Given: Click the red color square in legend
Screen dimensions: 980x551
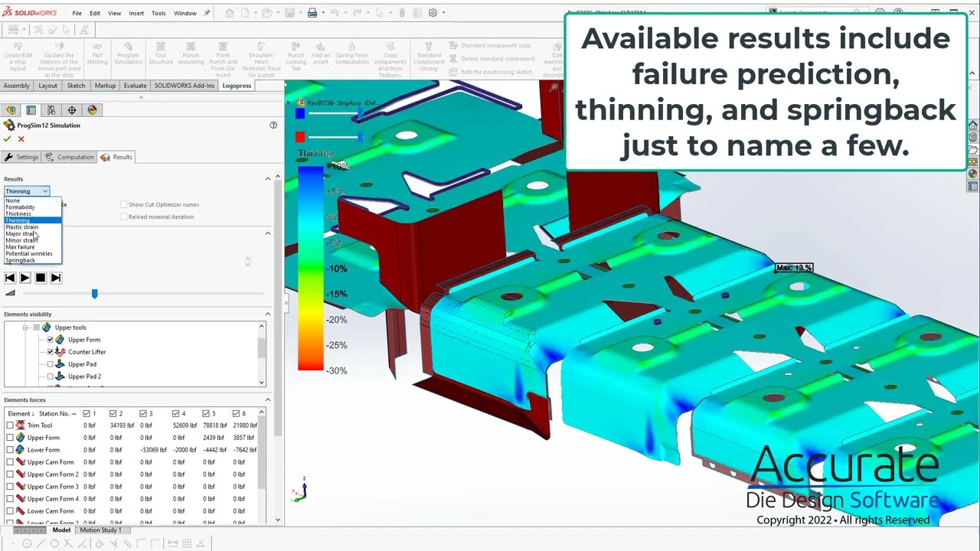Looking at the screenshot, I should (300, 137).
